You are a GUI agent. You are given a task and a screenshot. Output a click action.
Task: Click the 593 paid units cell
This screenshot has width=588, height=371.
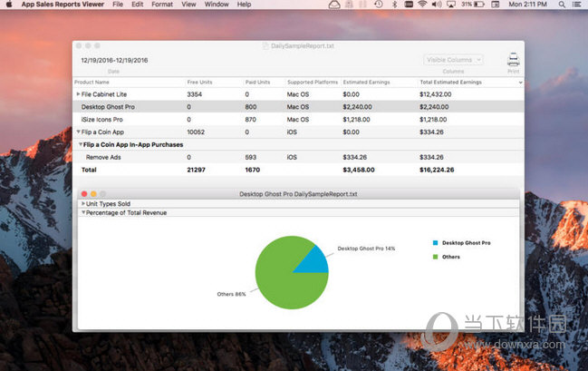tap(250, 157)
